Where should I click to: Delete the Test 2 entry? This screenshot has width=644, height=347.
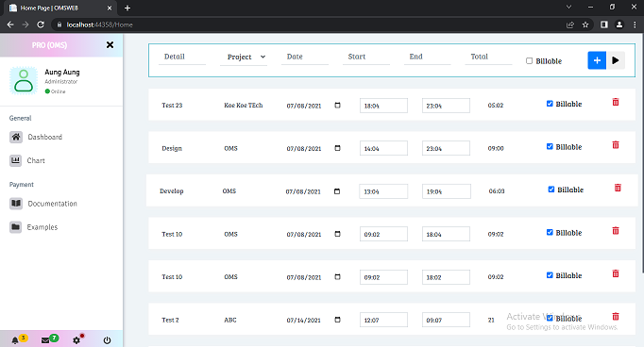(x=616, y=317)
